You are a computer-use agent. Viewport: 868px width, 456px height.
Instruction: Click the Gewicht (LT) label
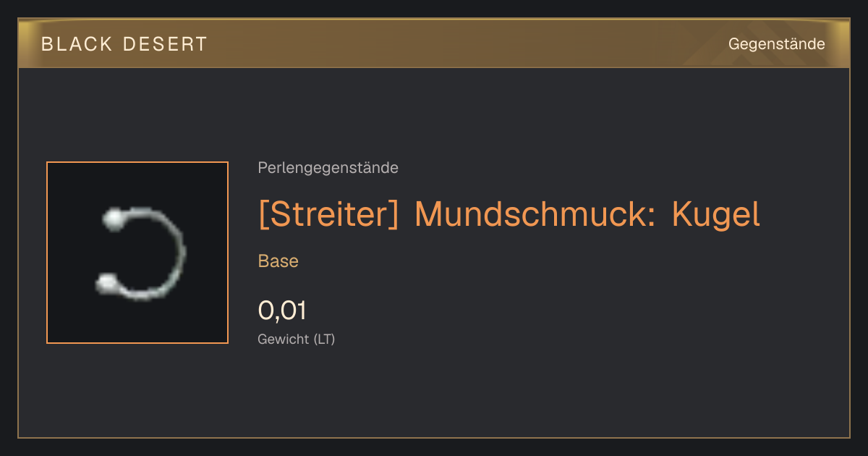[297, 339]
